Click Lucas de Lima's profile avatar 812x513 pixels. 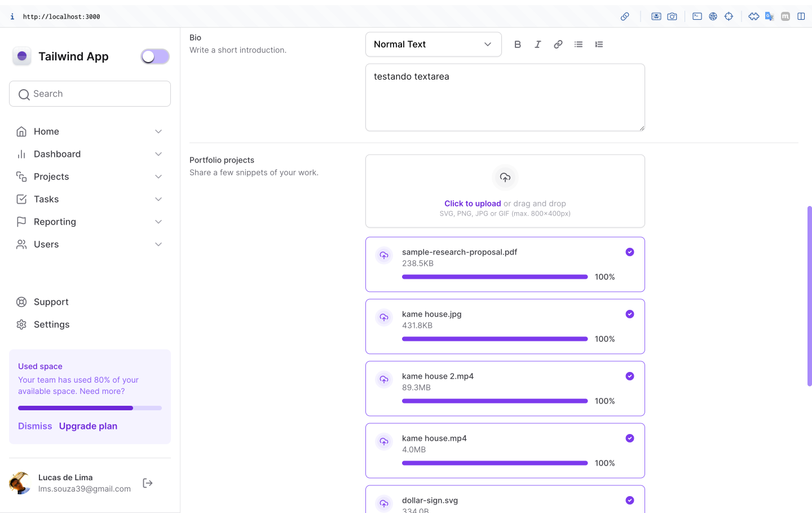pos(20,483)
